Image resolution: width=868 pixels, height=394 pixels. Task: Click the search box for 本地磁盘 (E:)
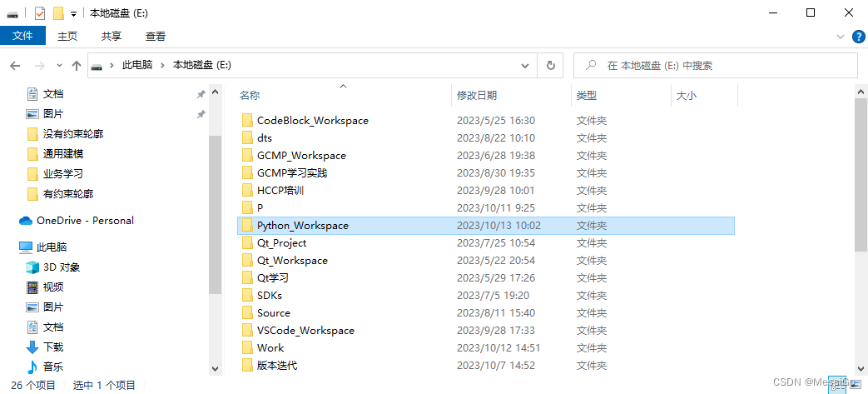coord(717,66)
